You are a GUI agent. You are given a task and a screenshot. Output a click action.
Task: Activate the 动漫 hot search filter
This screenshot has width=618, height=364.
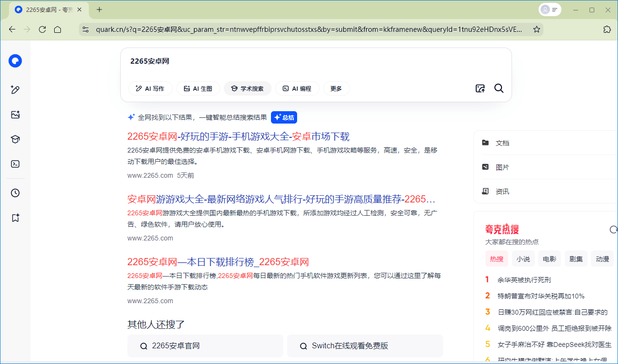point(602,259)
